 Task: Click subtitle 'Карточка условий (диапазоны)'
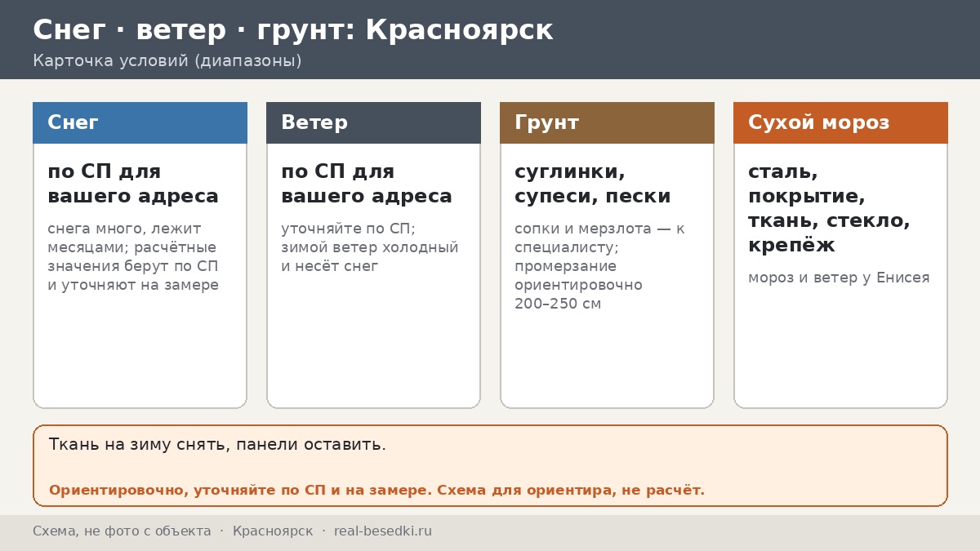pos(167,61)
